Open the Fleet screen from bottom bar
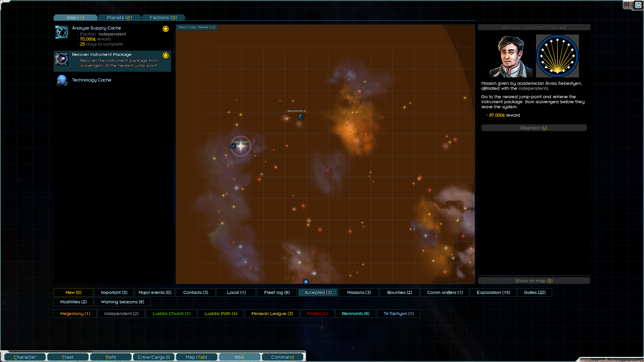The image size is (644, 362). click(68, 357)
